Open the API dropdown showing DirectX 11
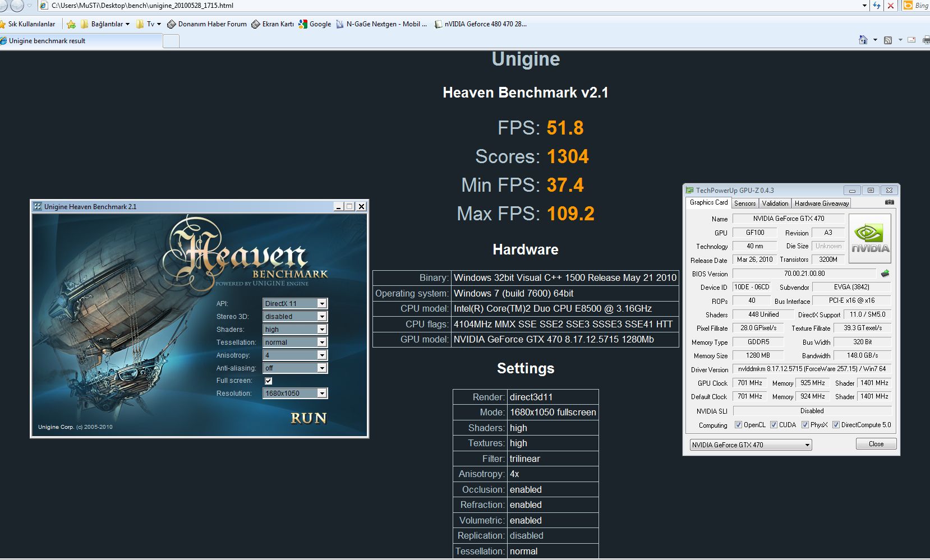This screenshot has width=930, height=560. coord(295,303)
